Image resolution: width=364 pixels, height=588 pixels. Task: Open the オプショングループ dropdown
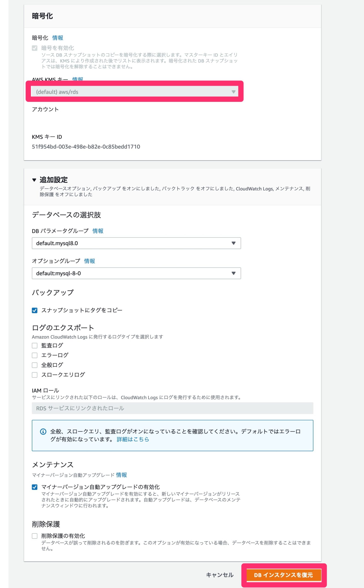(x=136, y=273)
